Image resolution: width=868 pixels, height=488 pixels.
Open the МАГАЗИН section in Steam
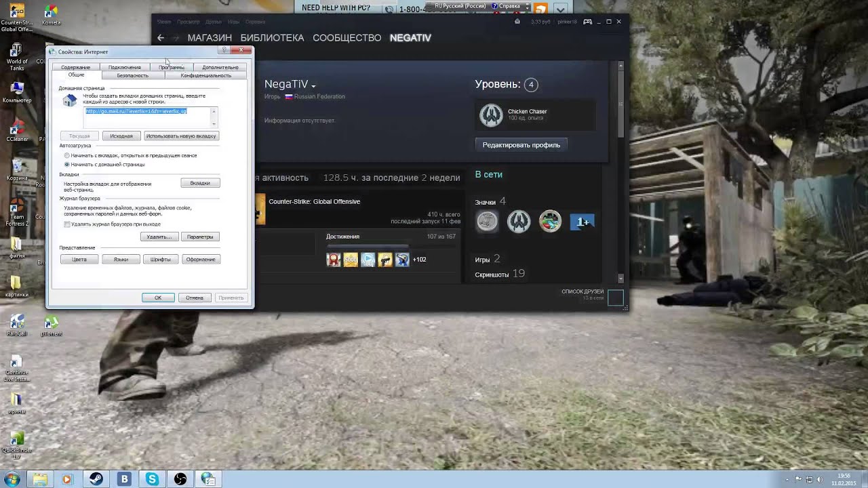coord(210,38)
